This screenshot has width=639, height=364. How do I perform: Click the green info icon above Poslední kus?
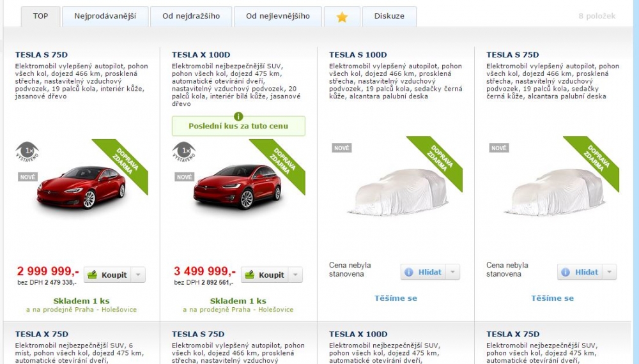click(238, 116)
